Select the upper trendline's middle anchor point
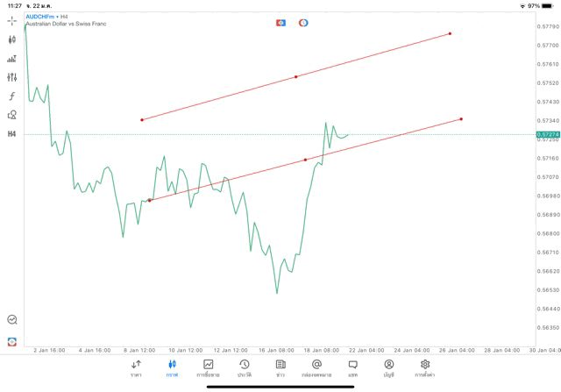Screen dimensions: 561x392 (295, 76)
